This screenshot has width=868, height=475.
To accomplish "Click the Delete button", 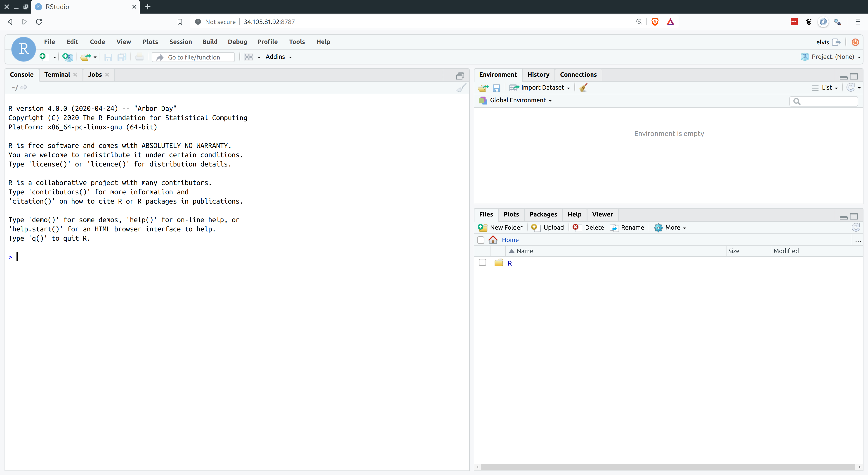I will tap(588, 228).
